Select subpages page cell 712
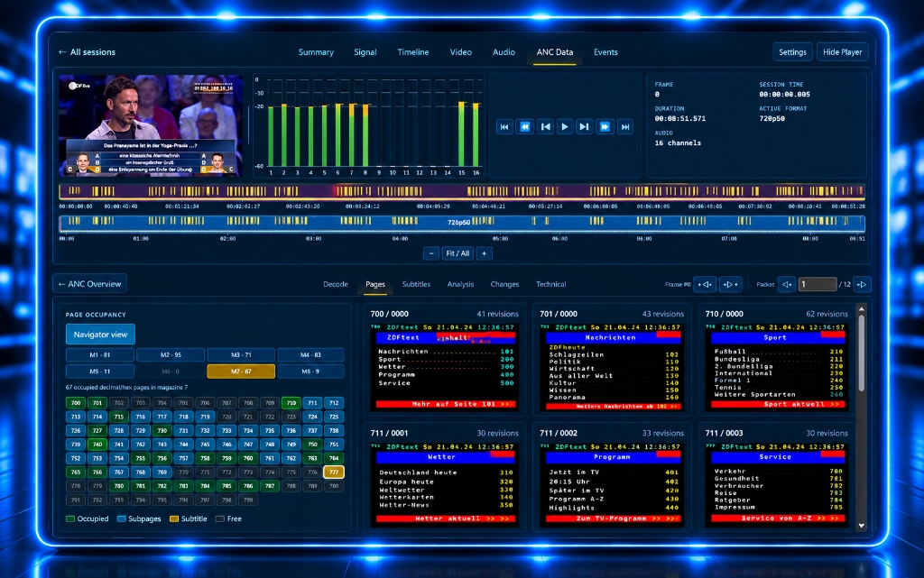This screenshot has height=578, width=924. 334,403
